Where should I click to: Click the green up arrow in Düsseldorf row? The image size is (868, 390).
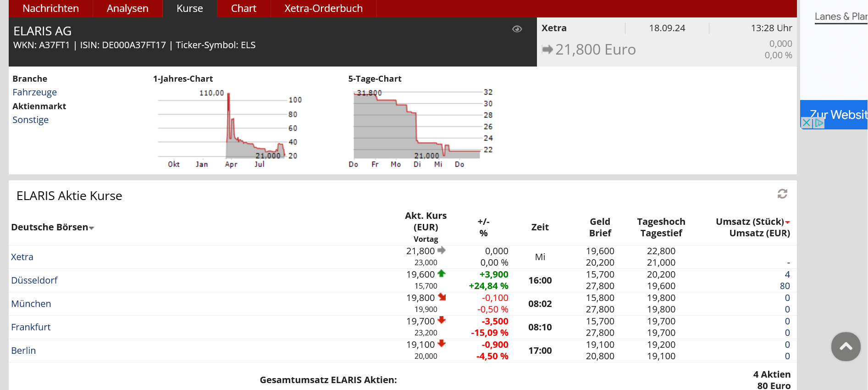(x=442, y=273)
